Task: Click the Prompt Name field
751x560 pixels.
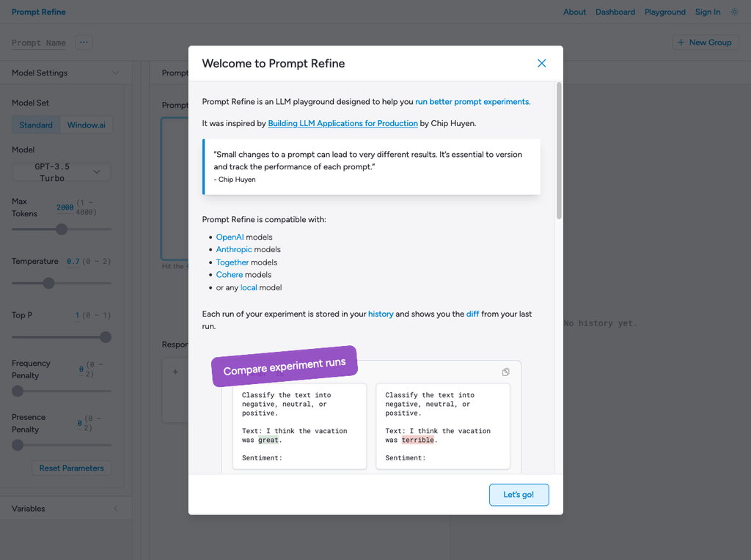Action: [39, 43]
